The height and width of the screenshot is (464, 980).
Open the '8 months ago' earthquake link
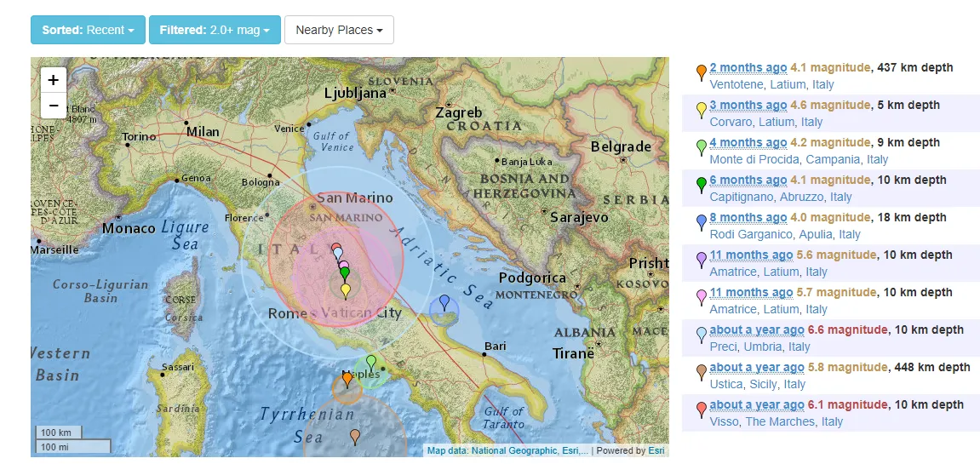click(x=748, y=218)
